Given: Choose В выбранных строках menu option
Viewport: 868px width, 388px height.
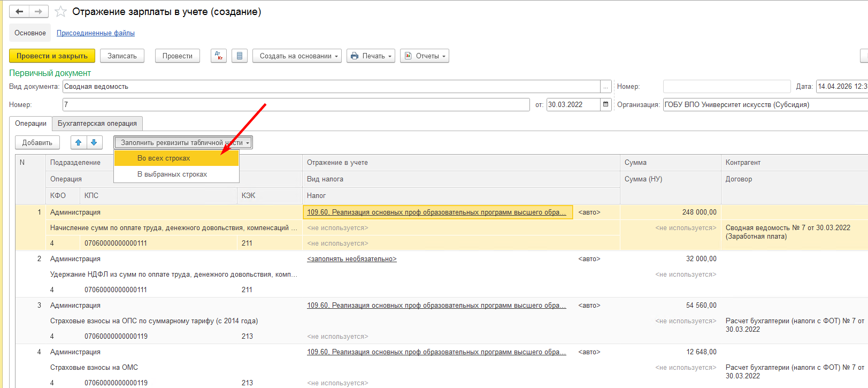Looking at the screenshot, I should pyautogui.click(x=172, y=174).
